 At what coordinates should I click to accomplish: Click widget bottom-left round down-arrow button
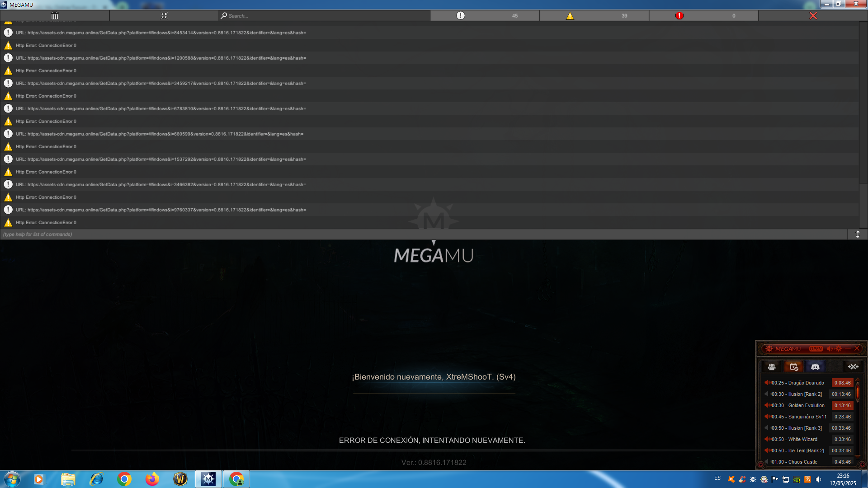[x=761, y=465]
